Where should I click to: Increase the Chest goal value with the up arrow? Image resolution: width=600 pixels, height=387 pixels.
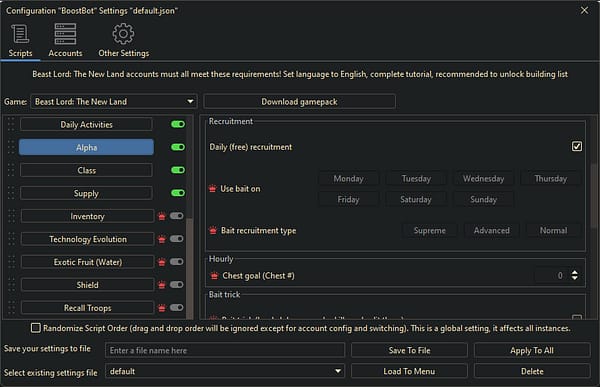tap(575, 272)
